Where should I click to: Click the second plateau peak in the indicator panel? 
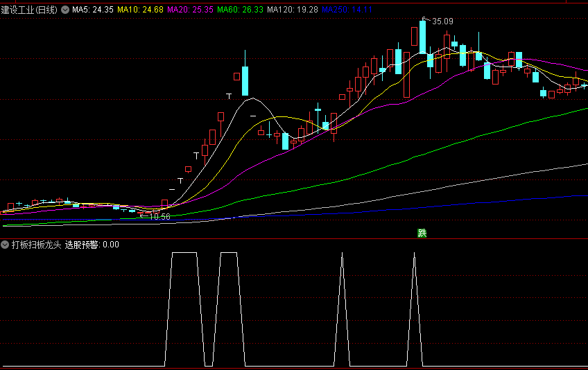pos(229,253)
